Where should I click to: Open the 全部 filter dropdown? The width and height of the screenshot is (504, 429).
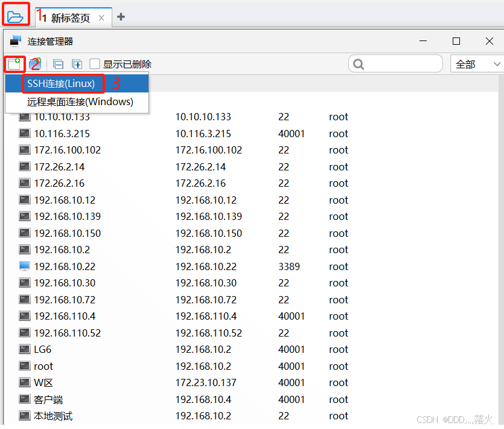pyautogui.click(x=474, y=63)
